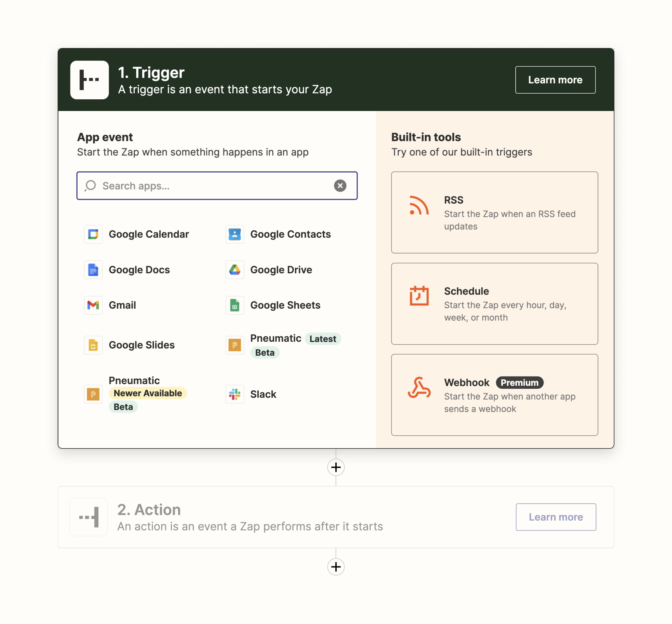Click Beta badge under Newer Available
This screenshot has width=672, height=624.
tap(123, 407)
